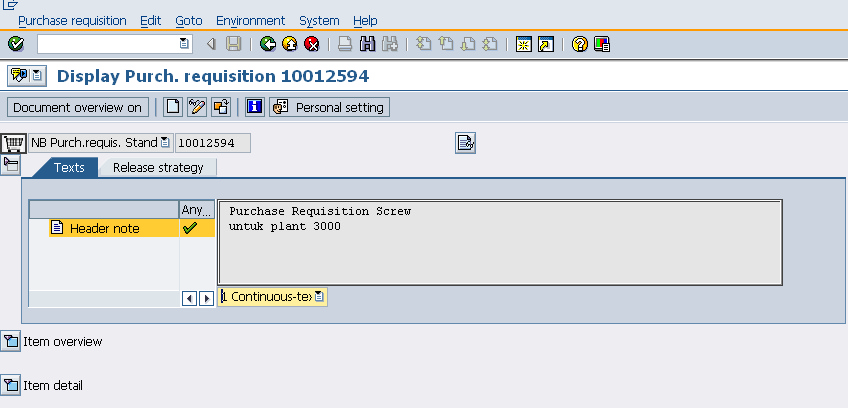848x408 pixels.
Task: Toggle Display/Change mode pencil icon
Action: pyautogui.click(x=197, y=107)
